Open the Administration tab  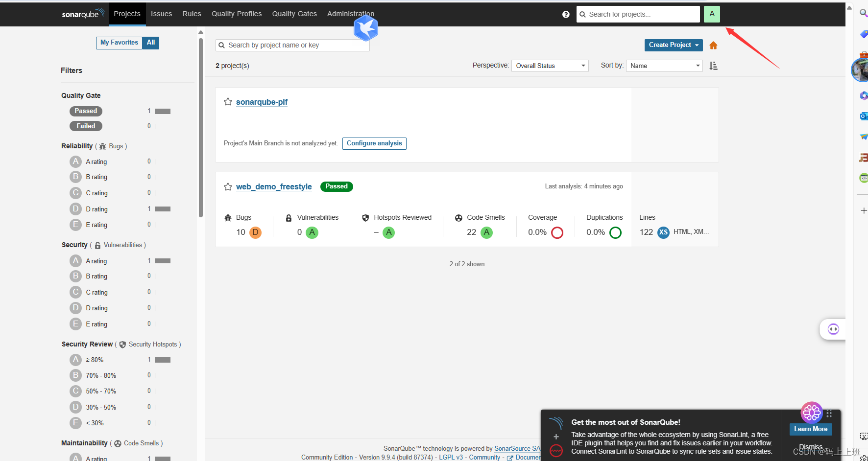point(351,14)
